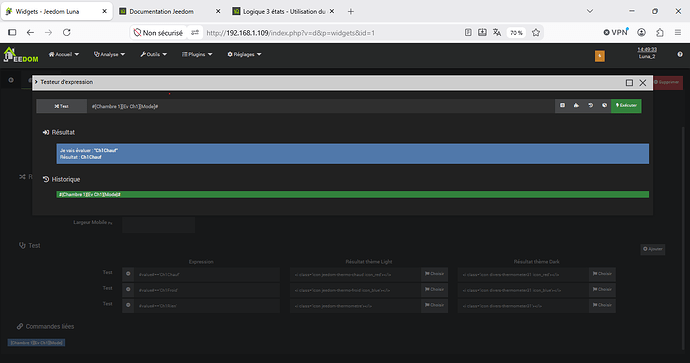Remove the test row #value#=='Ch1Froid'
The image size is (690, 363).
point(128,290)
